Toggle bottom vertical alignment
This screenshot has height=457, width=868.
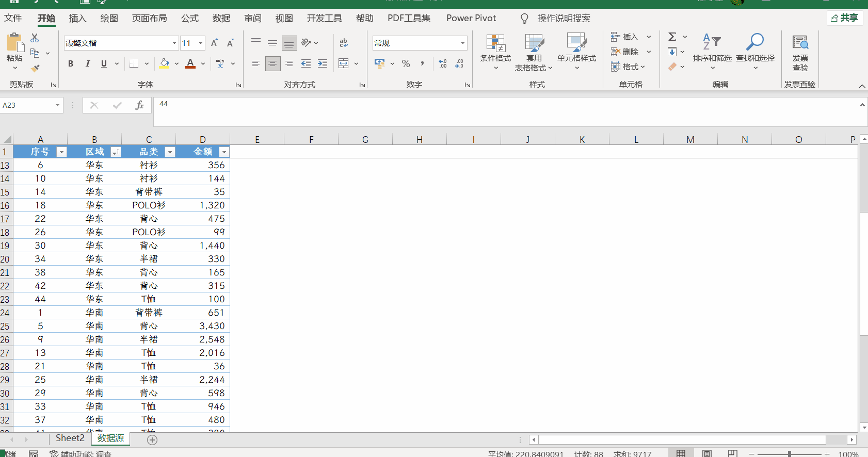point(289,43)
